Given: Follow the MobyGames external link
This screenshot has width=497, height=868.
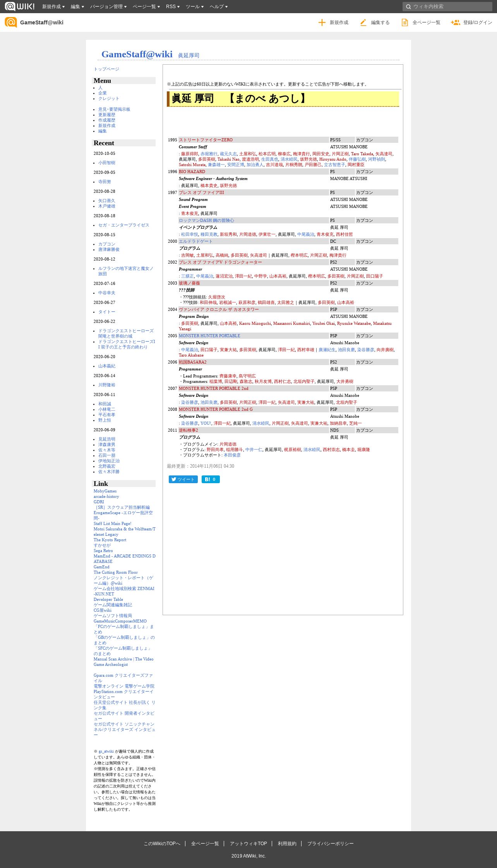Looking at the screenshot, I should point(105,491).
